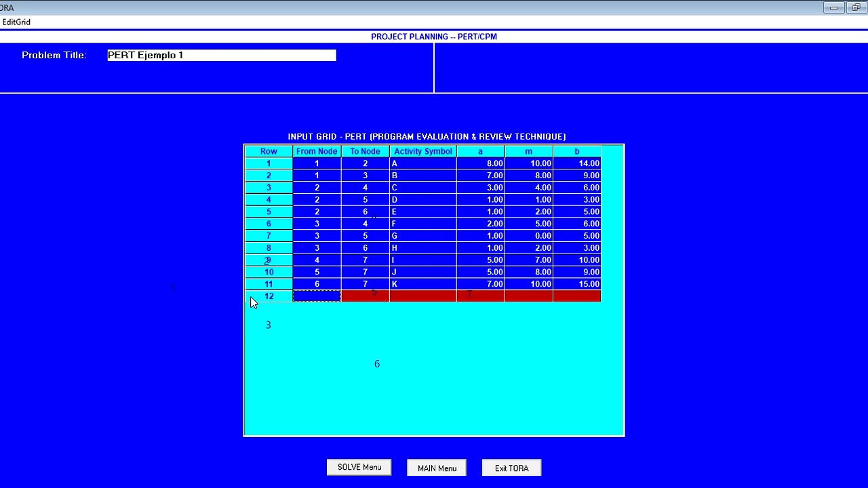Viewport: 868px width, 488px height.
Task: Select the Activity Symbol column header
Action: pos(422,151)
